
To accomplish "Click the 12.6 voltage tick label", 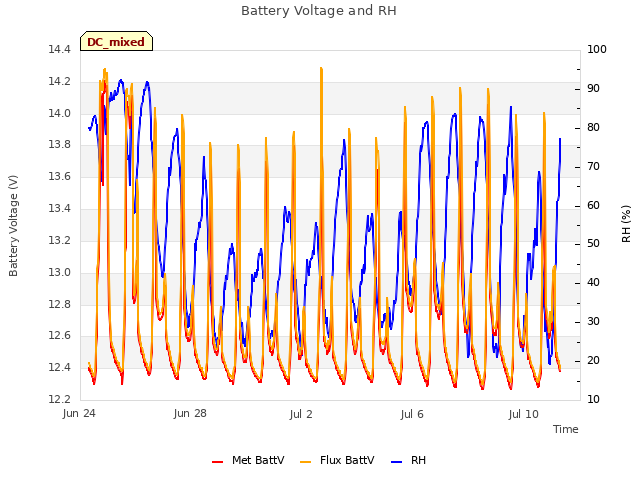I will 60,335.
